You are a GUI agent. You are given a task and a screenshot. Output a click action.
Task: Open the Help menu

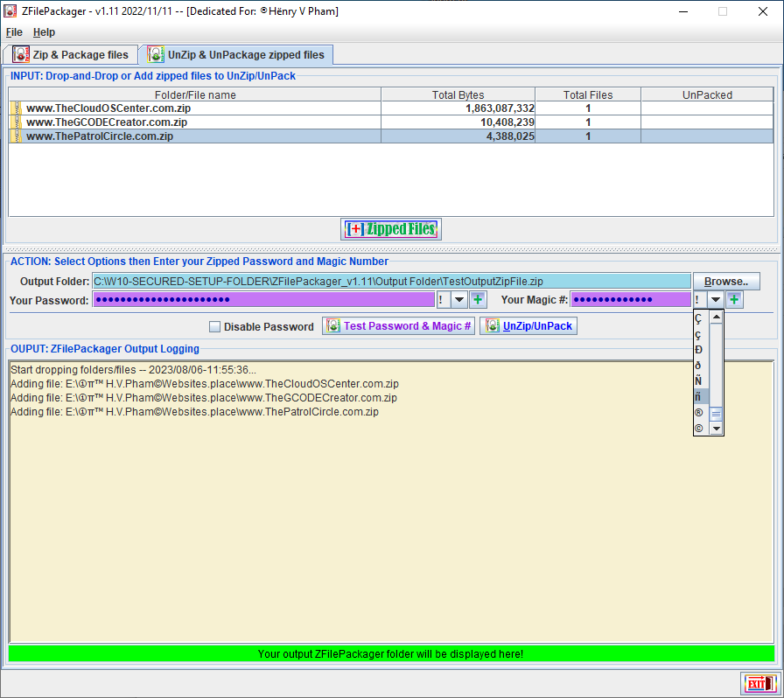(44, 32)
